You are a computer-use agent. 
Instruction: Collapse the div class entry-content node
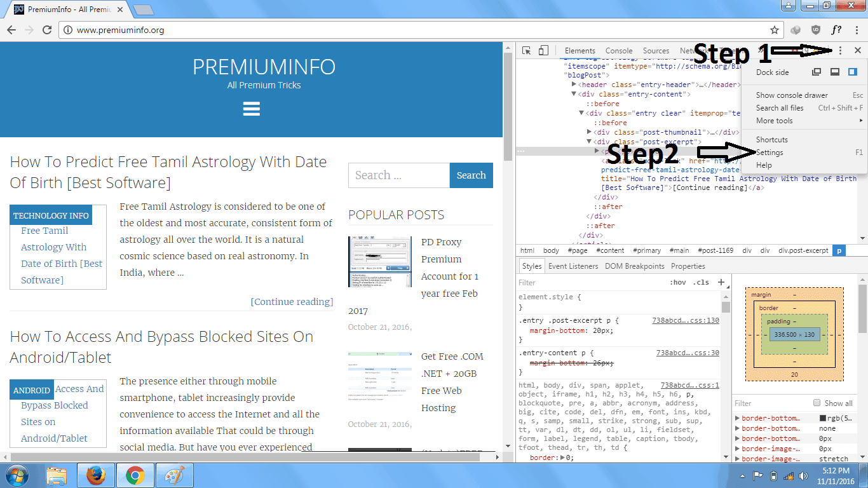click(574, 94)
